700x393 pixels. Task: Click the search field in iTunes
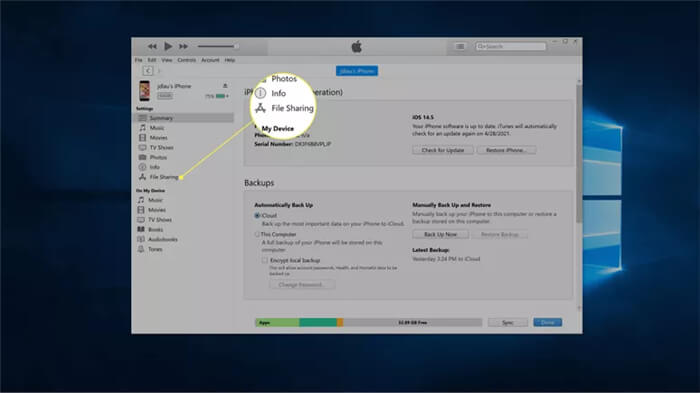pos(511,46)
